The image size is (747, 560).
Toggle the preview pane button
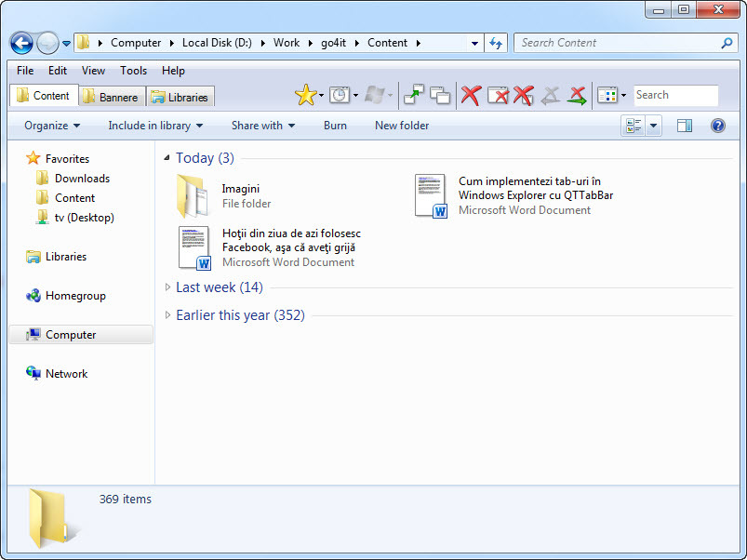[x=685, y=126]
